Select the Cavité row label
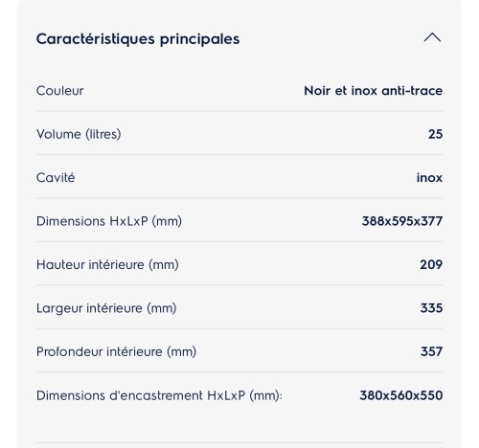The height and width of the screenshot is (448, 479). click(56, 177)
